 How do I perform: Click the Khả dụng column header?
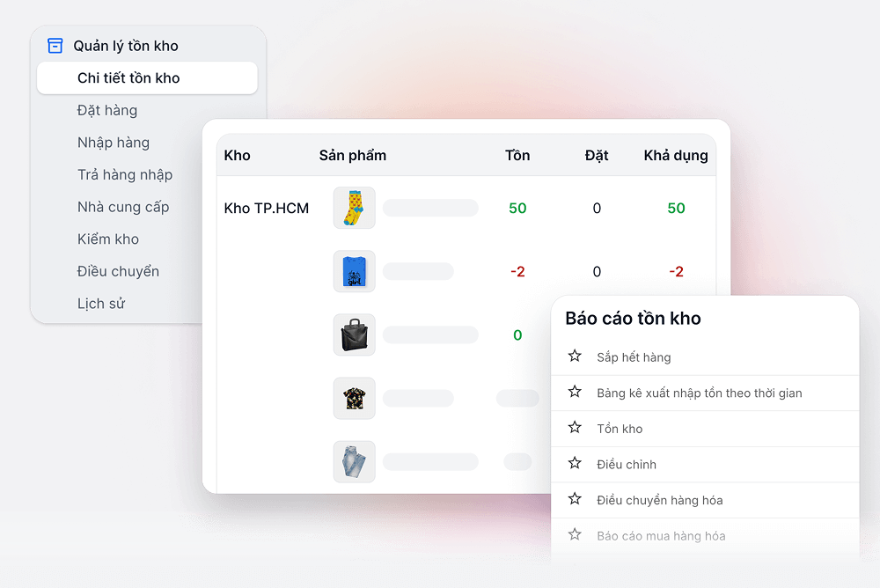[x=676, y=155]
